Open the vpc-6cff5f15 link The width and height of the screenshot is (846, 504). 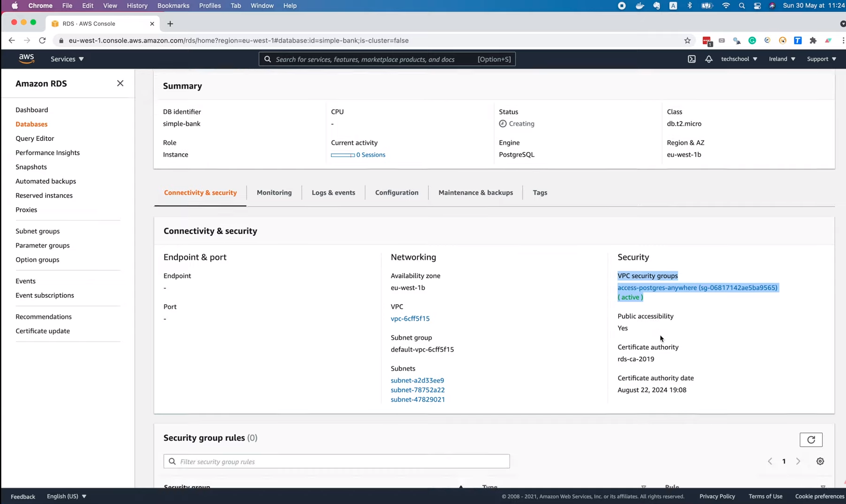[x=410, y=318]
